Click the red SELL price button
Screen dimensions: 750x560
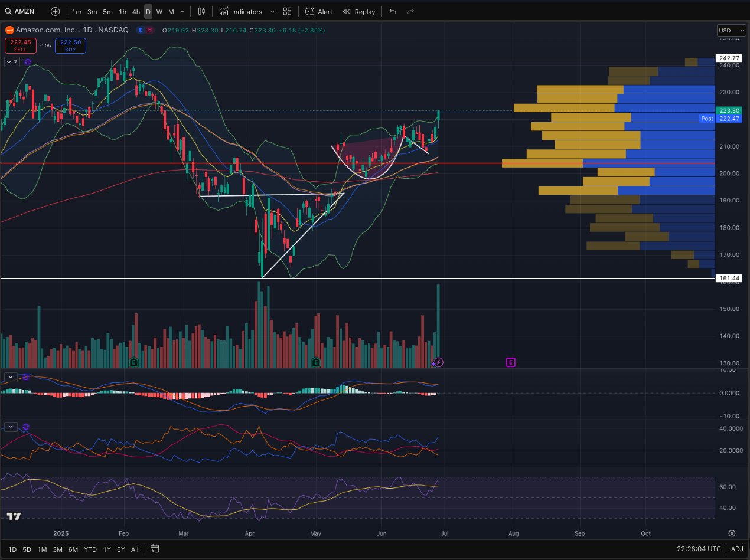coord(21,46)
